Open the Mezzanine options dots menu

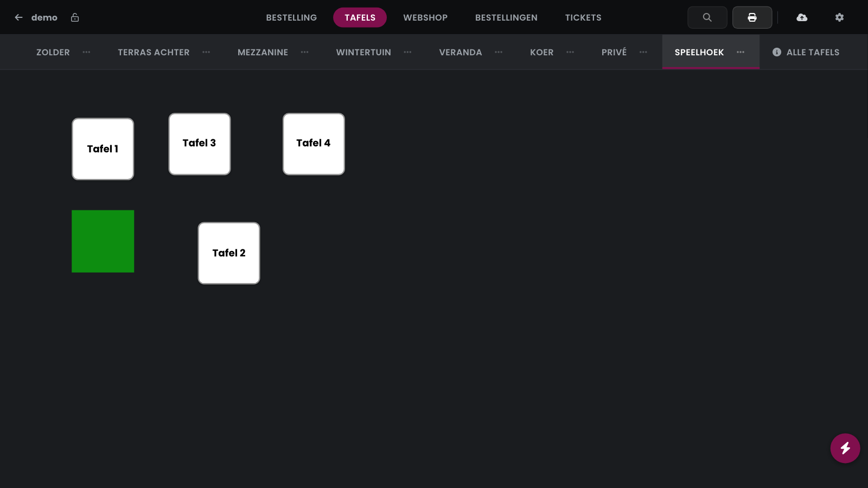304,52
